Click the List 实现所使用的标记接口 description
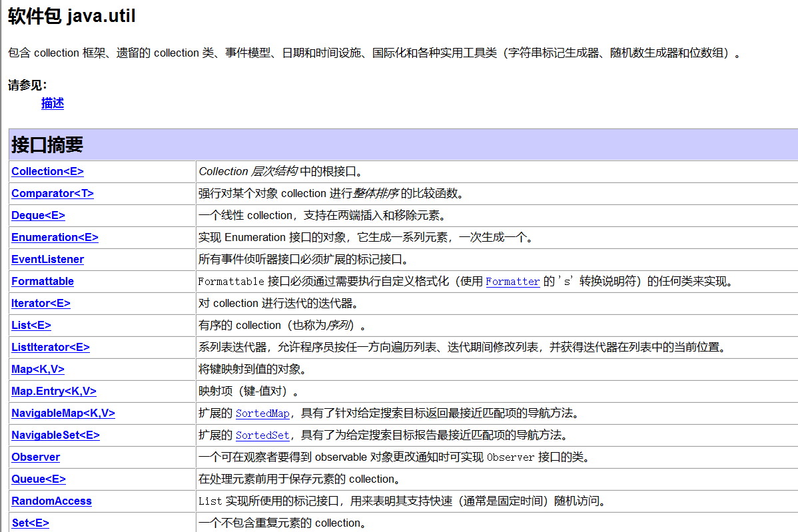This screenshot has width=798, height=532. tap(402, 501)
